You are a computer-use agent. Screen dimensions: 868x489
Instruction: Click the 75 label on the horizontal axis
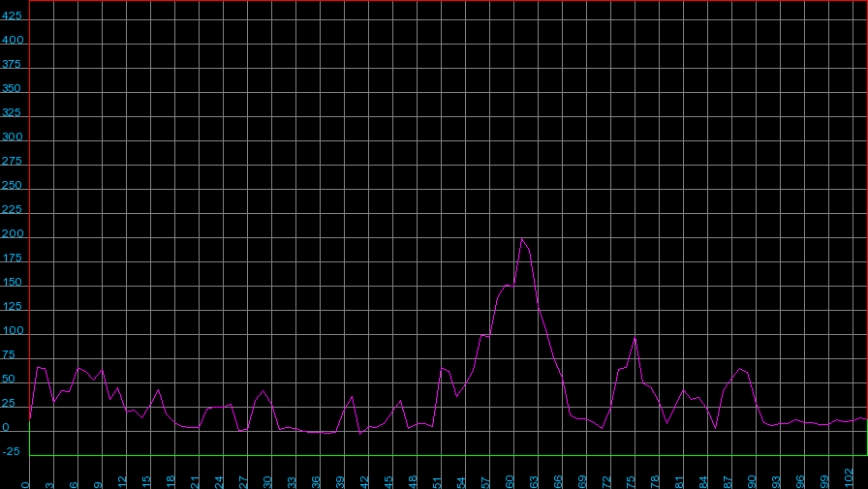click(x=631, y=482)
